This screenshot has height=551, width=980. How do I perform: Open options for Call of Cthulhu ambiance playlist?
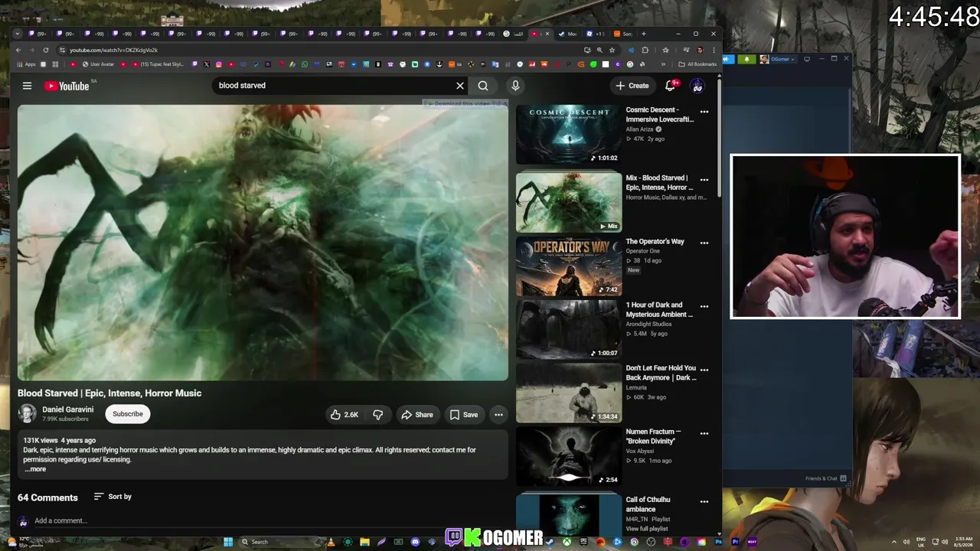tap(704, 502)
